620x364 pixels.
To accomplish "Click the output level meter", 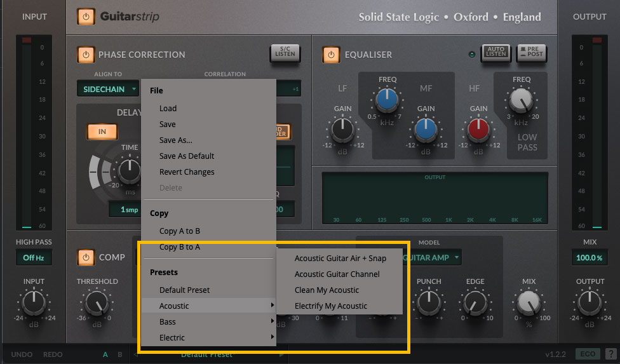I will (596, 133).
